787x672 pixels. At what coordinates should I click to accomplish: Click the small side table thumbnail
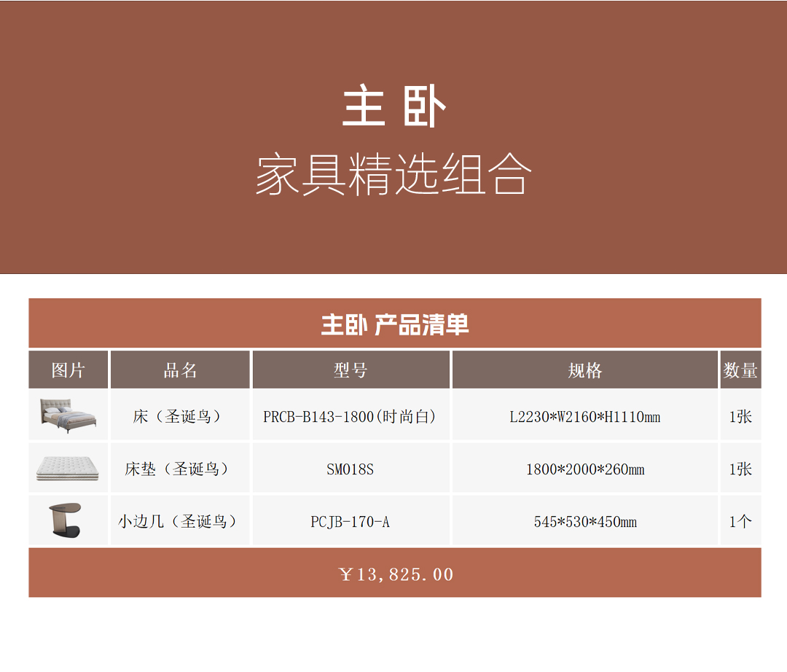coord(66,520)
